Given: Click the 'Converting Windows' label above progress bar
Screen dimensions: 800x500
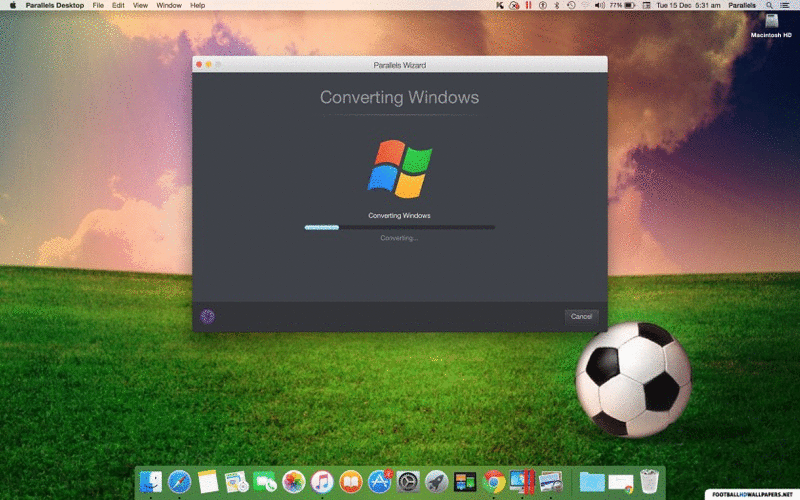Looking at the screenshot, I should [399, 215].
